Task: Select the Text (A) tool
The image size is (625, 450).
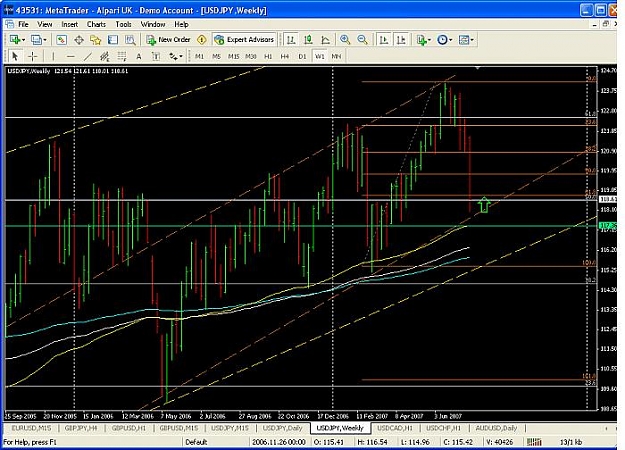Action: pyautogui.click(x=139, y=57)
